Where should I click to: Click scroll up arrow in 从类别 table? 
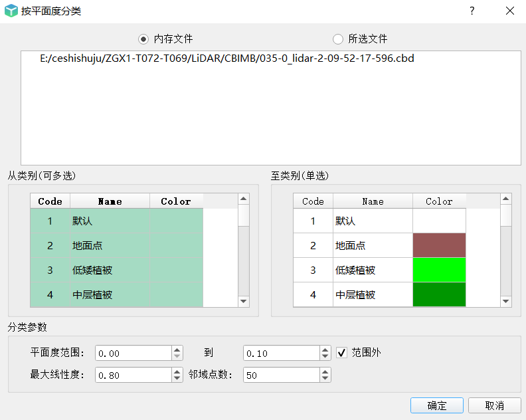coord(244,199)
